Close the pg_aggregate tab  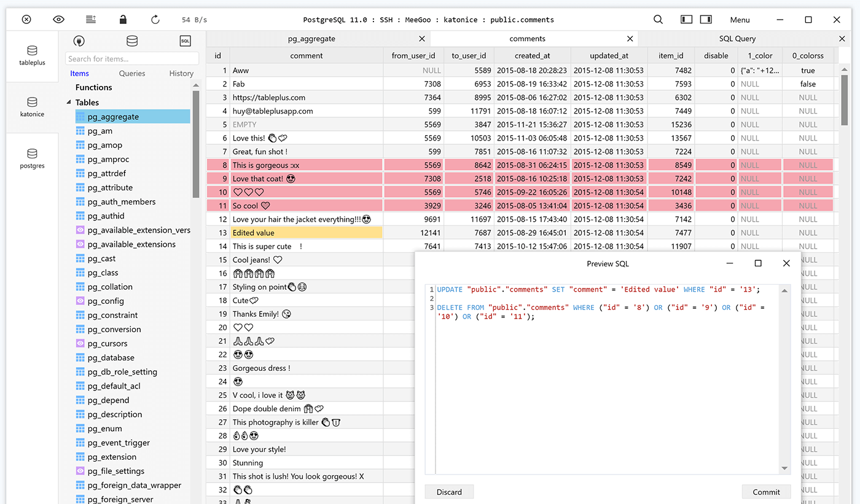point(422,39)
